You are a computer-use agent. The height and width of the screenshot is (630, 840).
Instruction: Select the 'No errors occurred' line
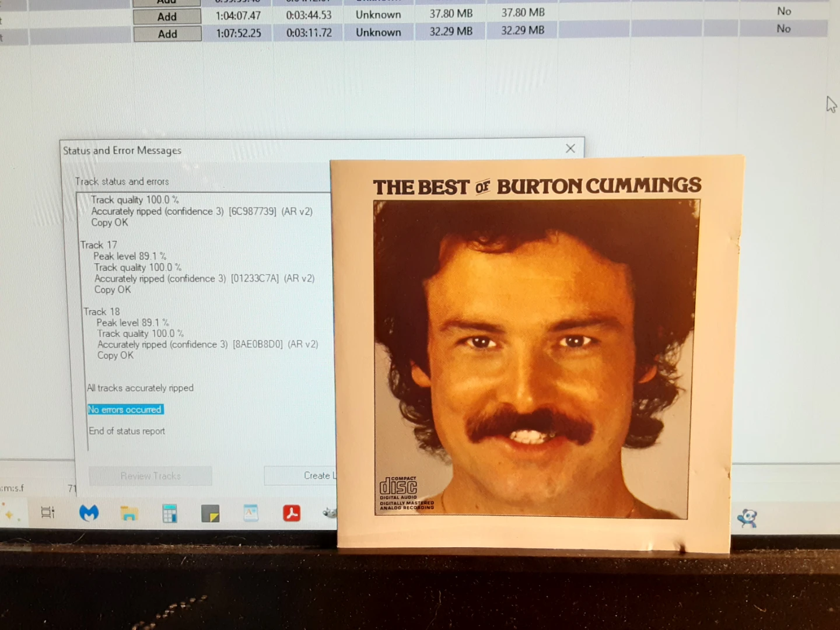click(125, 409)
